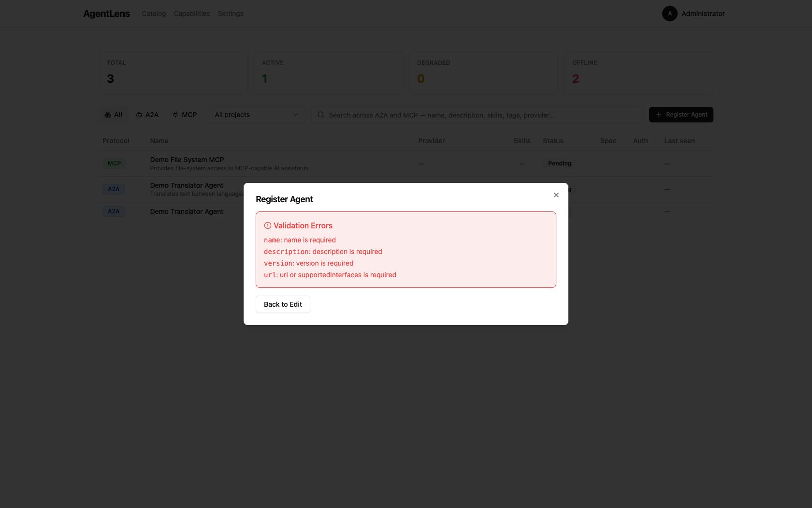Click the Back to Edit button
The image size is (812, 508).
click(x=283, y=304)
